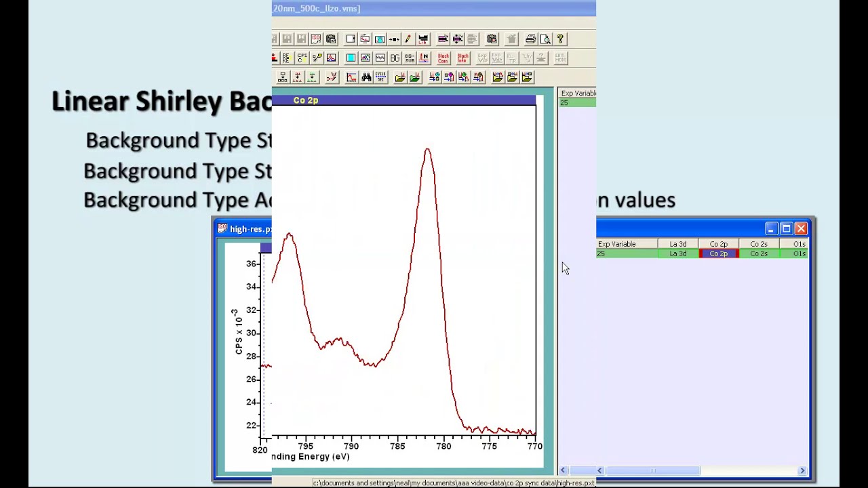The height and width of the screenshot is (488, 868).
Task: Toggle the BG background display icon
Action: click(395, 58)
